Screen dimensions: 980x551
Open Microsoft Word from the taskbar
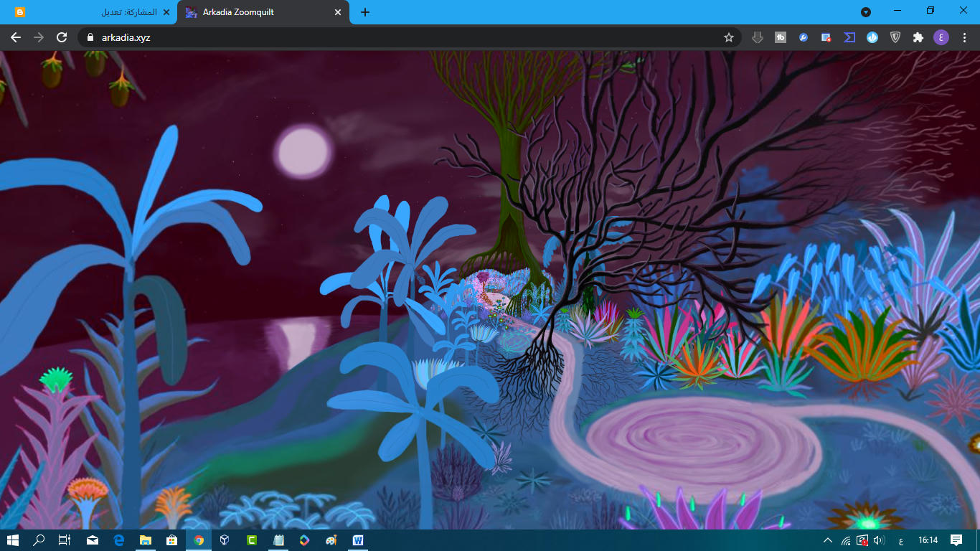tap(358, 540)
